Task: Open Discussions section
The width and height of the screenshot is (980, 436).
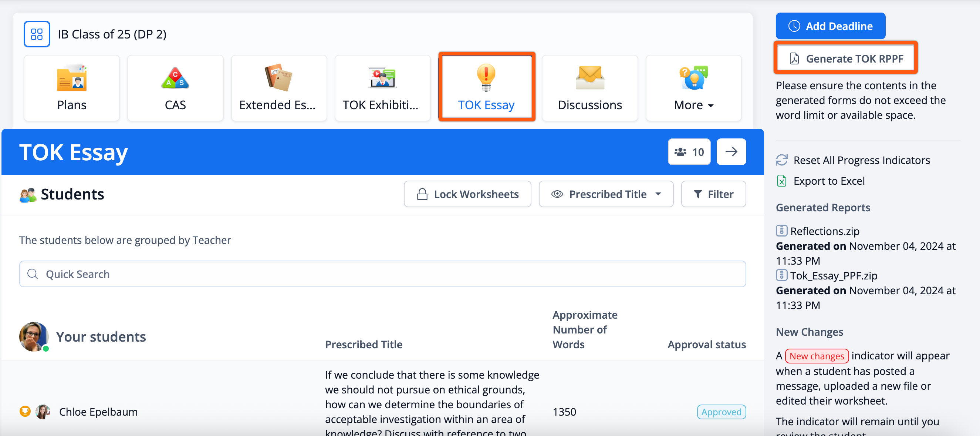Action: [x=589, y=88]
